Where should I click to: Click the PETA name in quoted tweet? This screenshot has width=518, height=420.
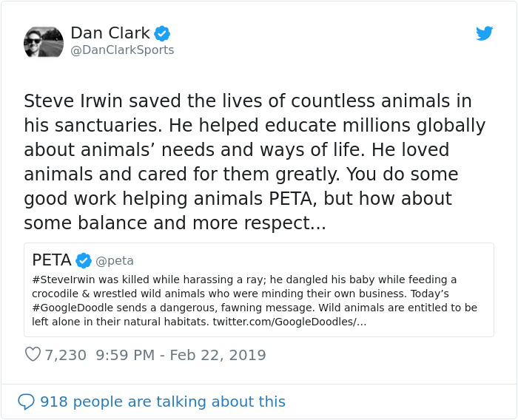point(52,260)
